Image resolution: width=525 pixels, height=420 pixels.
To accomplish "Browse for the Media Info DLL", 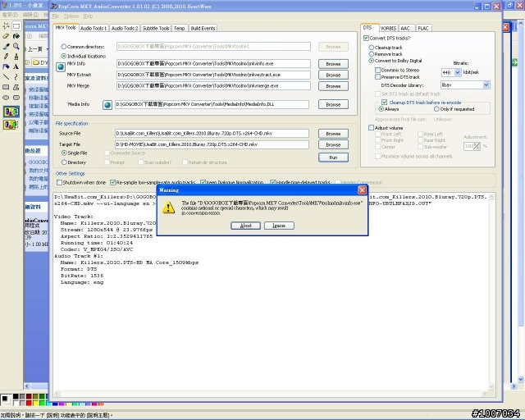I will coord(333,104).
